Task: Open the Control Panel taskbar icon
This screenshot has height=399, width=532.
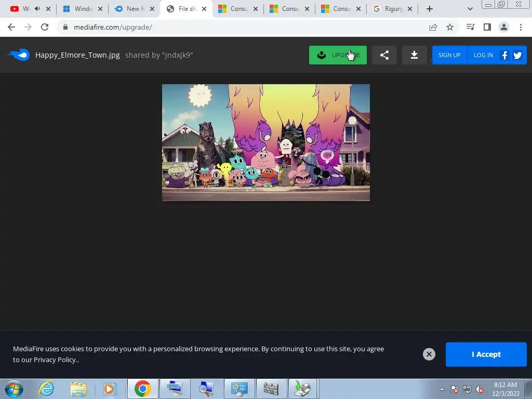Action: pos(239,389)
